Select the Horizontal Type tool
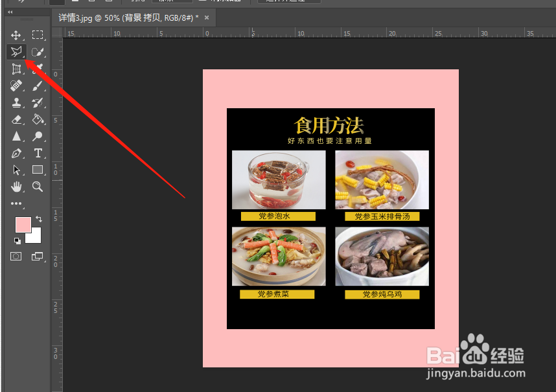556x392 pixels. click(38, 153)
